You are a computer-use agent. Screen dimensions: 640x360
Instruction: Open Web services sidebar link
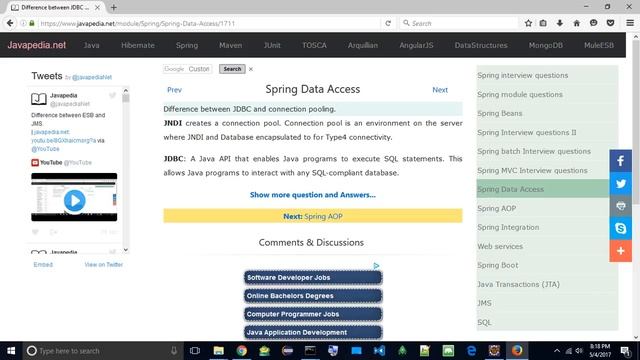tap(500, 247)
